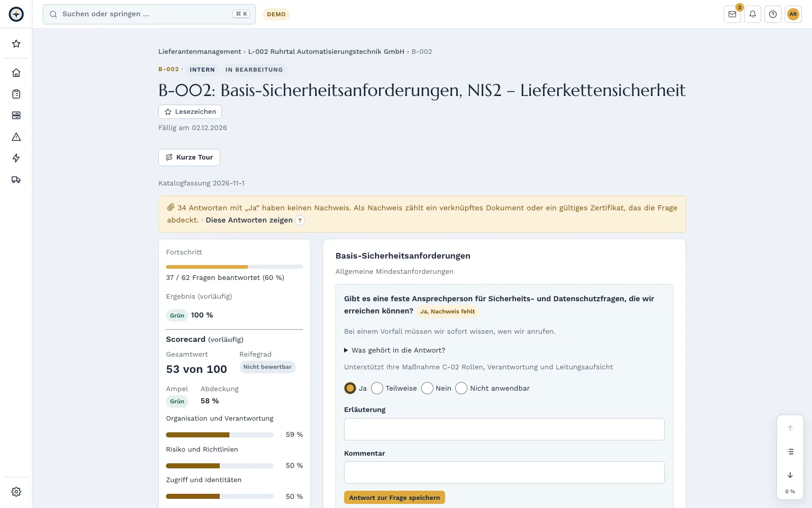The height and width of the screenshot is (508, 812).
Task: Open clipboard checklist sidebar icon
Action: pos(16,94)
